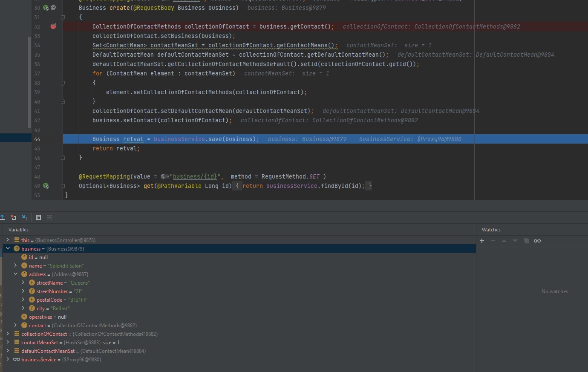Select the contactMeanSet = {HashSet@9883} row
588x372 pixels.
coord(239,343)
